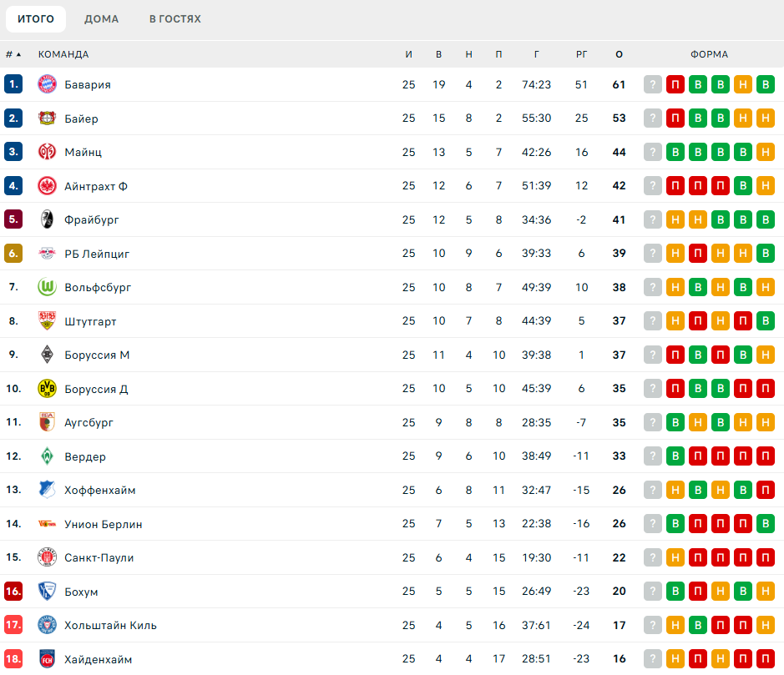Switch to the ДОМА tab
This screenshot has height=675, width=784.
coord(101,19)
